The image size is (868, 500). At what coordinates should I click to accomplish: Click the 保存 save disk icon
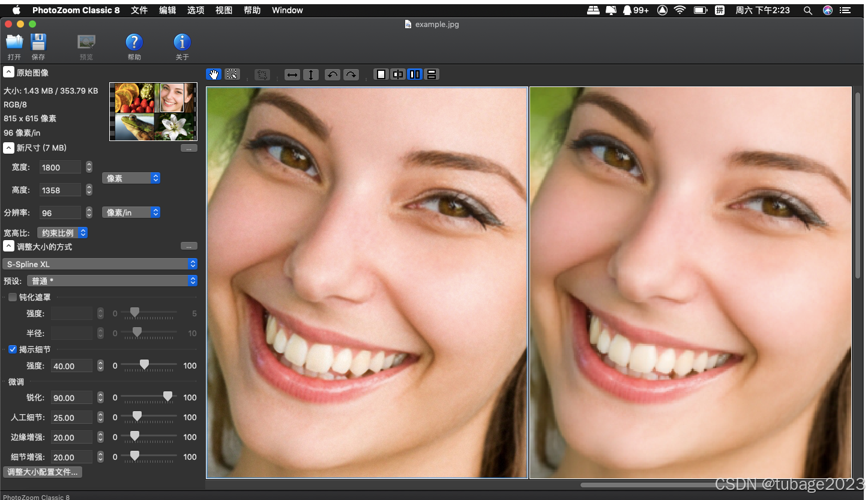pyautogui.click(x=38, y=43)
